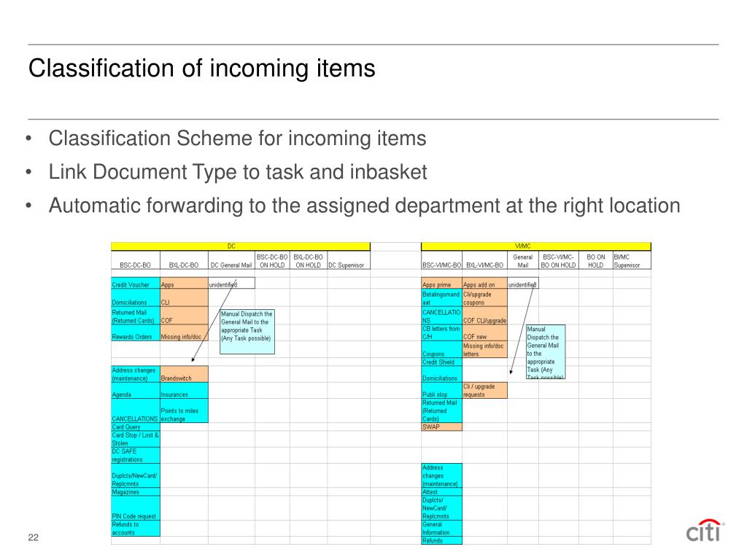Click the VI/MC 'Manual Dispatch' note box
This screenshot has height=560, width=747.
point(546,352)
